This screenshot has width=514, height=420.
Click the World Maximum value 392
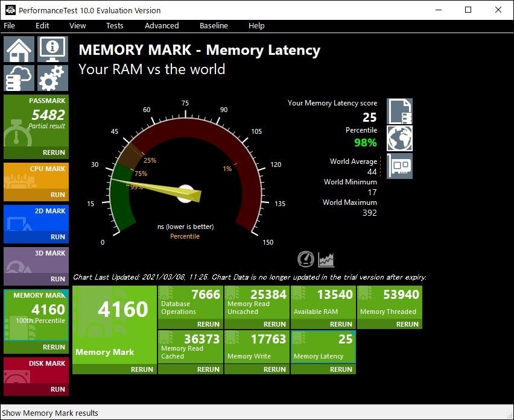click(x=370, y=213)
